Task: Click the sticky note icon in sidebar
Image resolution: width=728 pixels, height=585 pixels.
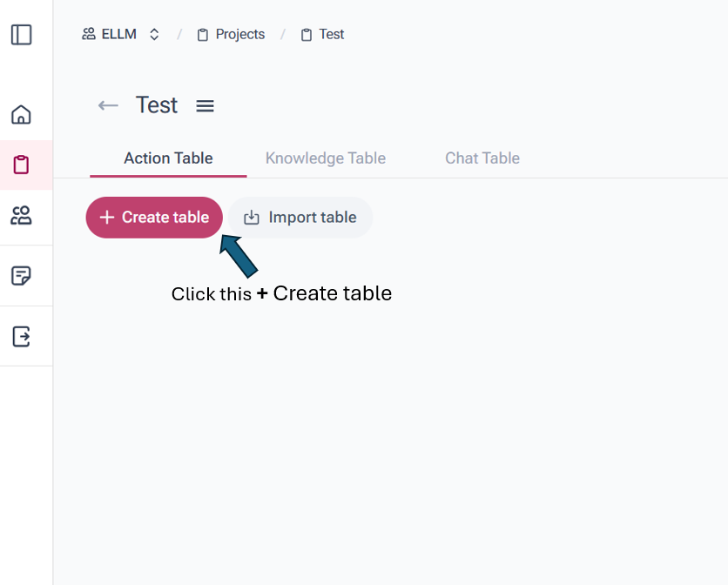Action: click(x=21, y=276)
